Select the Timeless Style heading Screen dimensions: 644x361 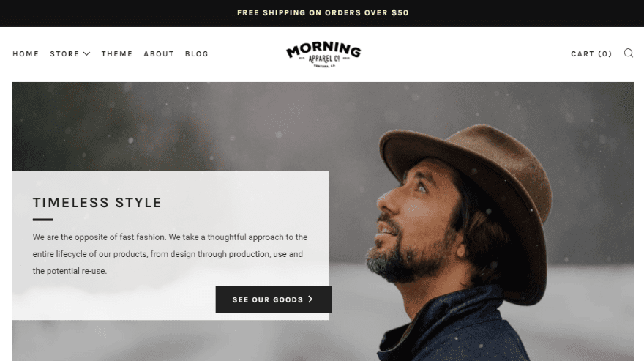pos(97,203)
